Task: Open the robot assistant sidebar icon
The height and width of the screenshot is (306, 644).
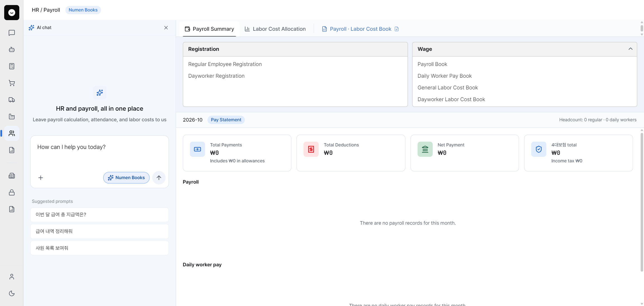Action: (x=12, y=49)
